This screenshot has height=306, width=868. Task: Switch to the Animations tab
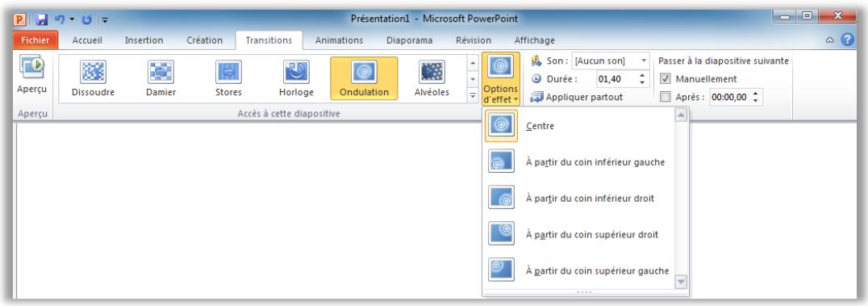click(340, 40)
